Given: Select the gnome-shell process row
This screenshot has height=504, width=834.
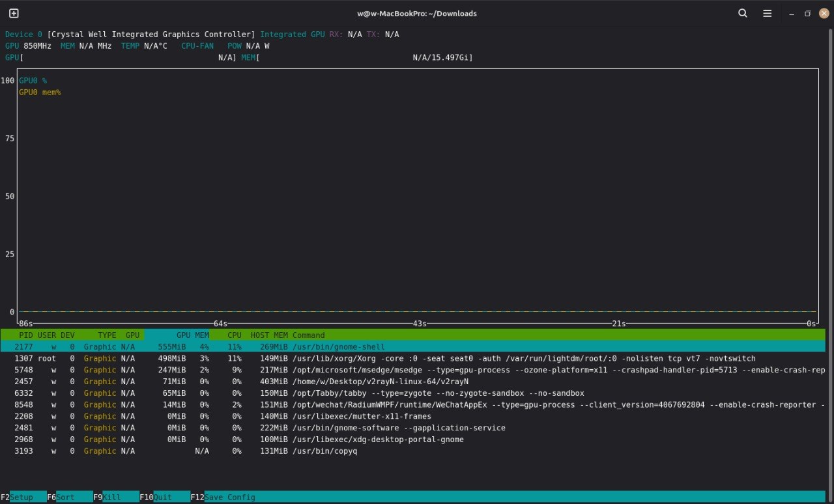Looking at the screenshot, I should click(x=338, y=347).
